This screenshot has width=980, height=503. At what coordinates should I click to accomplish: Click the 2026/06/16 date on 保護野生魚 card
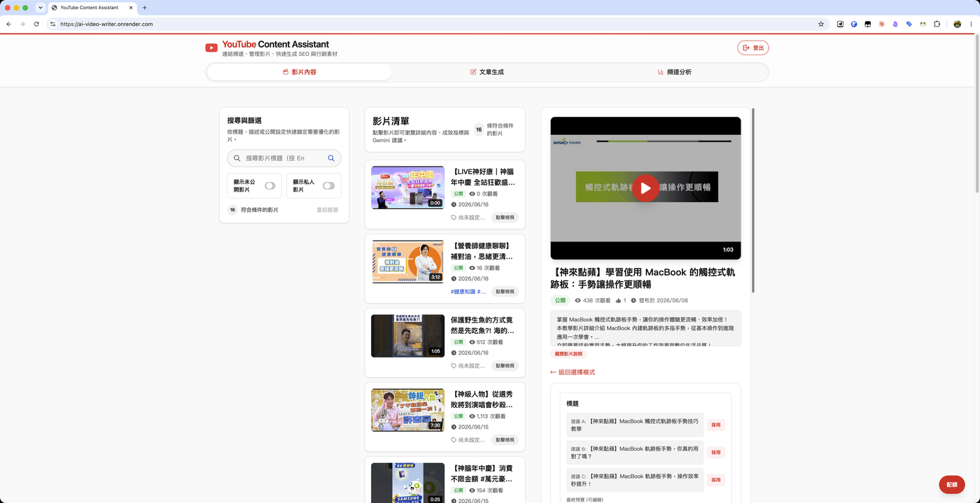click(473, 353)
